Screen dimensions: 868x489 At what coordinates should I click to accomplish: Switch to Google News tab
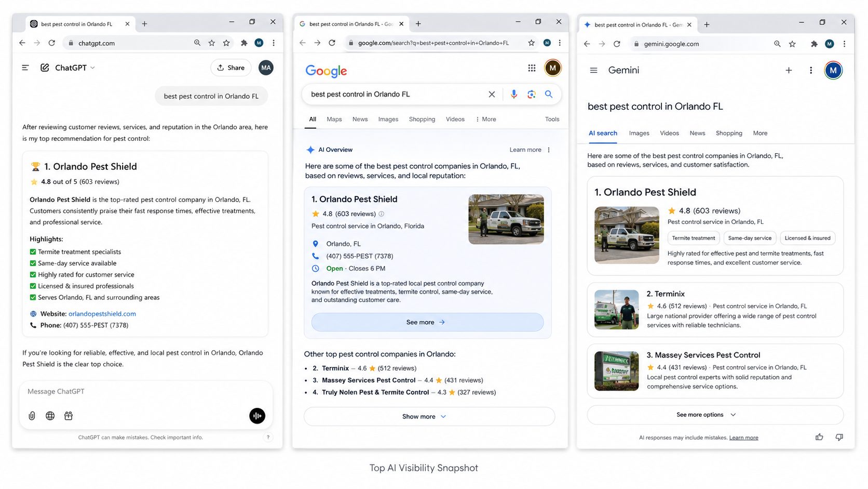pyautogui.click(x=360, y=120)
